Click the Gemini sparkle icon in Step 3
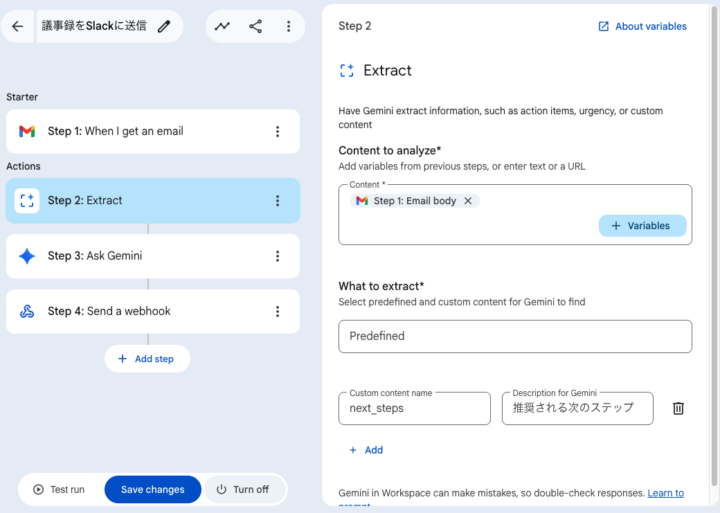Image resolution: width=720 pixels, height=513 pixels. pos(27,256)
